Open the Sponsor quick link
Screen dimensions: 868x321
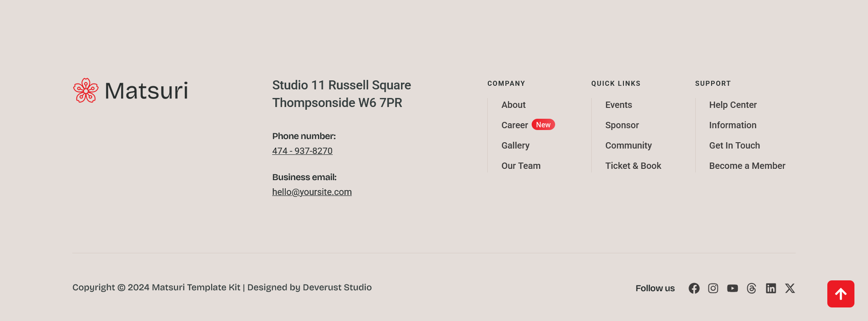coord(622,126)
